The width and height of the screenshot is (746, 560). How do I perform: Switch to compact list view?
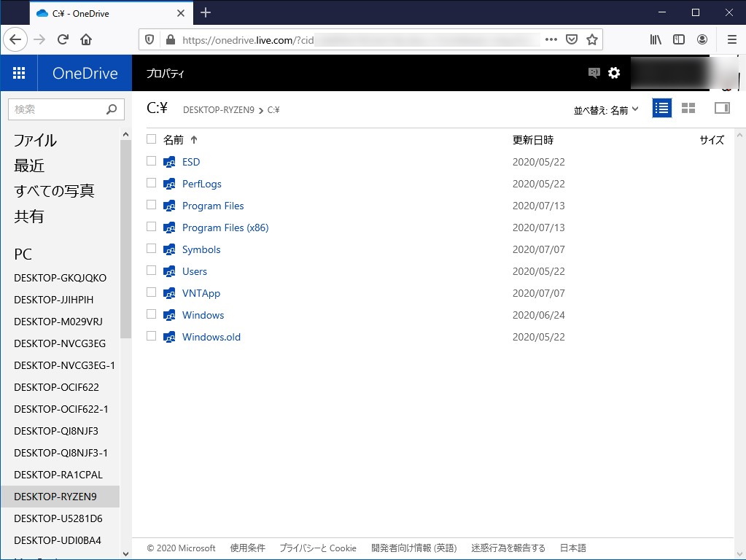[x=661, y=107]
